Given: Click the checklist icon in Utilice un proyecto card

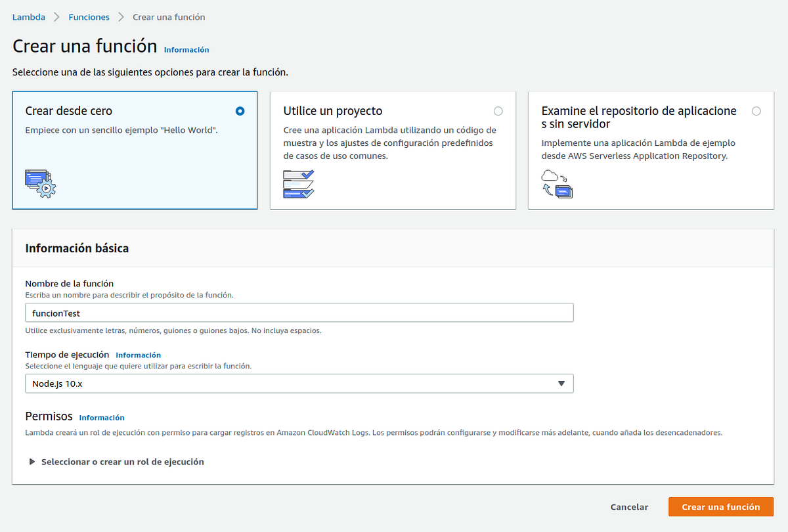Looking at the screenshot, I should [298, 182].
